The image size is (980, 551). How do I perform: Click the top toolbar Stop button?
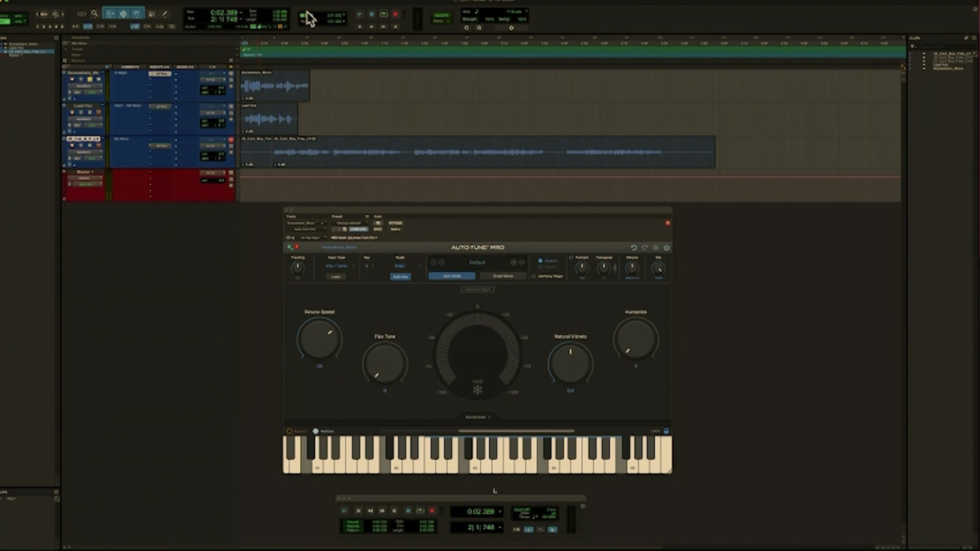[x=372, y=14]
